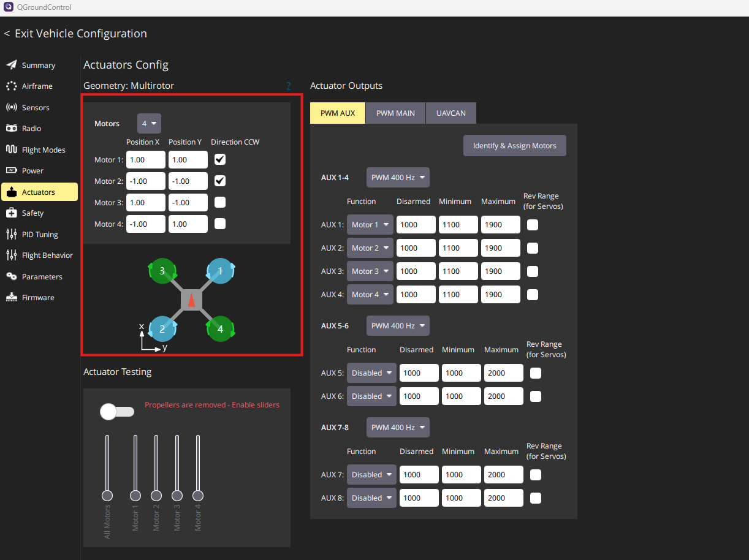The height and width of the screenshot is (560, 749).
Task: Uncheck Direction CCW for Motor 1
Action: click(x=220, y=159)
